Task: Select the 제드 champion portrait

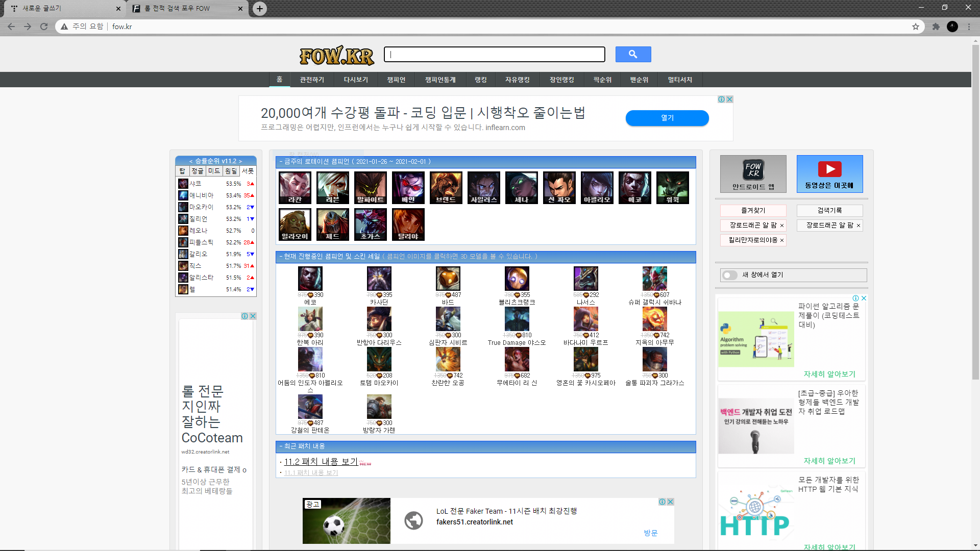Action: point(332,224)
